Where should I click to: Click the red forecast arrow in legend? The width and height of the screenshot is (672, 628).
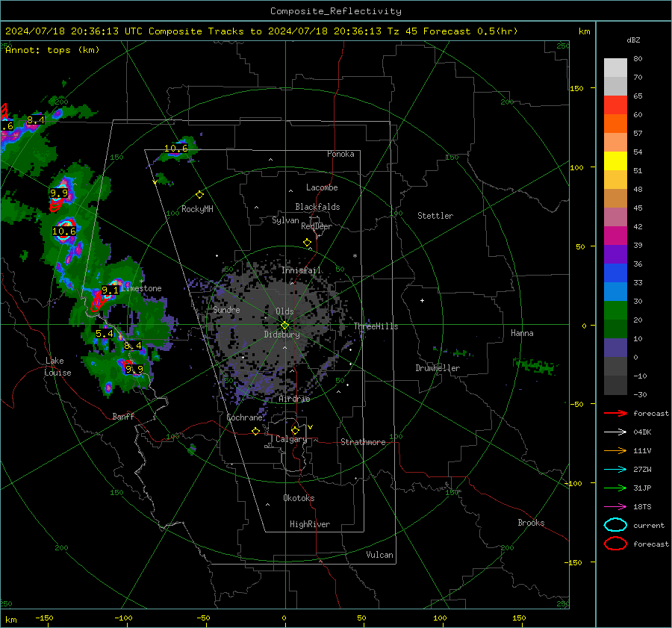615,413
